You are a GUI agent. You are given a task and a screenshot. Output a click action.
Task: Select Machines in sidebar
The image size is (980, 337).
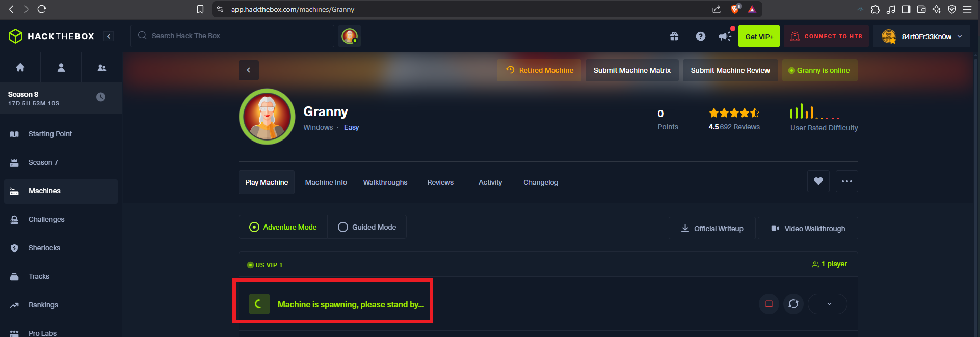coord(61,191)
